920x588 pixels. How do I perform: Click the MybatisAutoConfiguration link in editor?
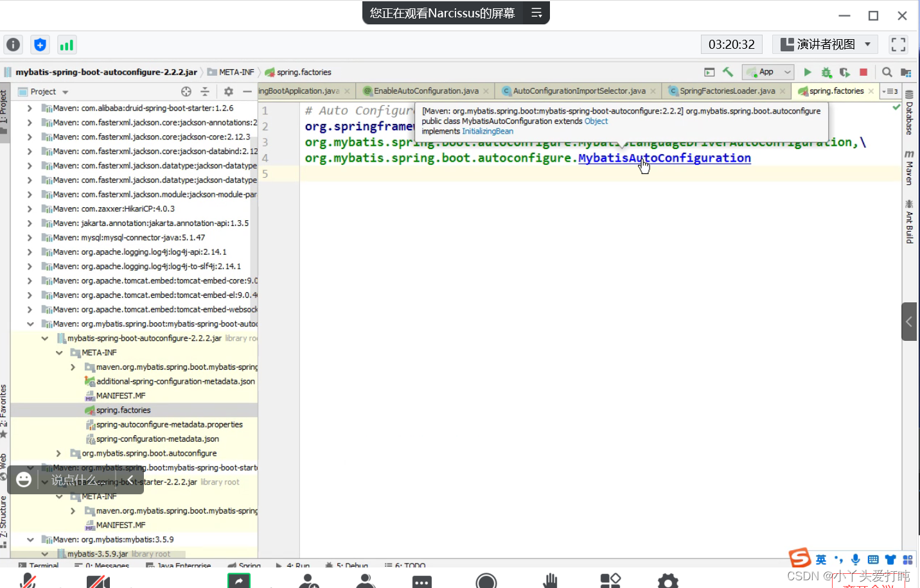(x=664, y=158)
